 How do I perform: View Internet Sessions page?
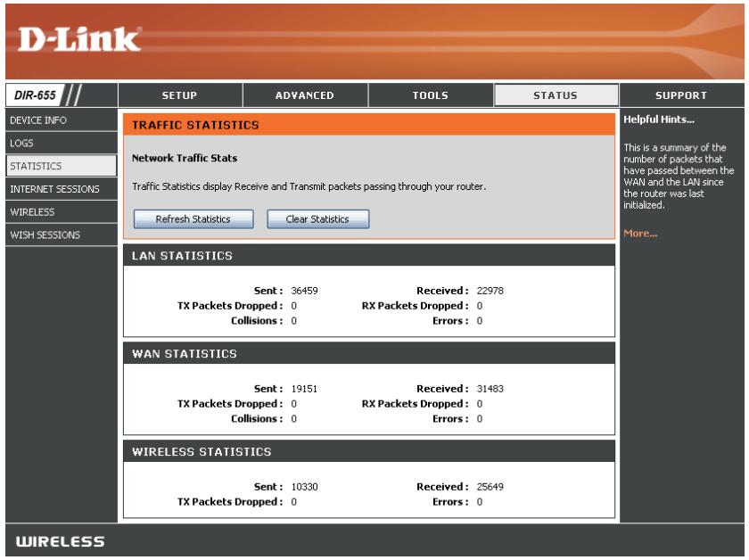pos(62,189)
